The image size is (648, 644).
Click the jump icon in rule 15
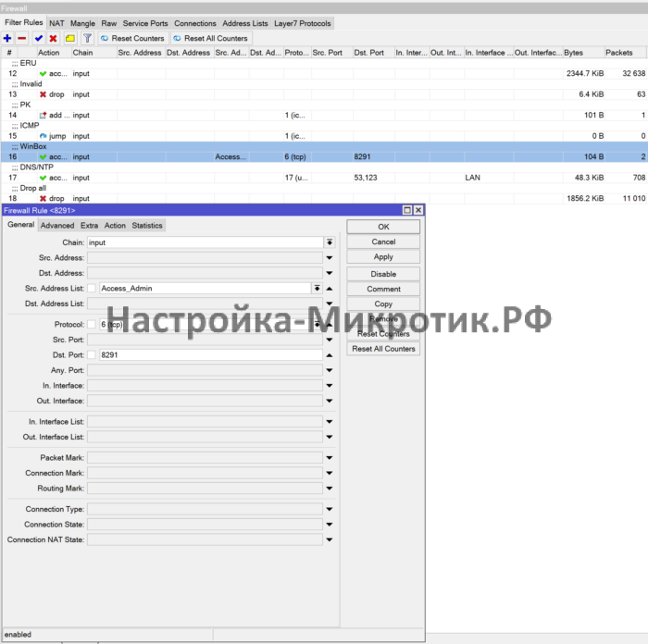tap(43, 136)
